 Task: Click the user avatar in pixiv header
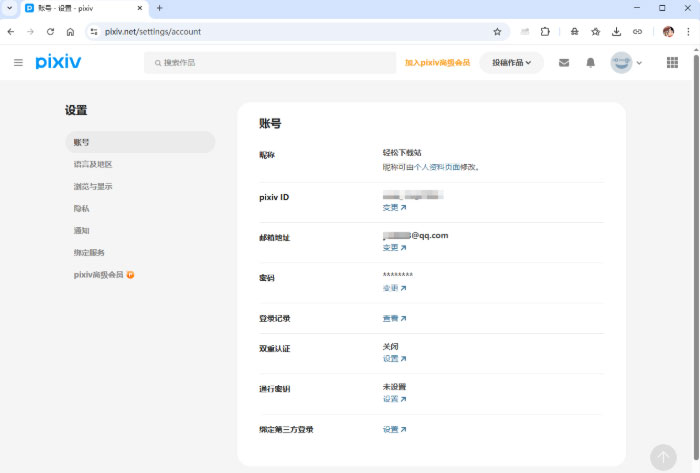coord(621,62)
